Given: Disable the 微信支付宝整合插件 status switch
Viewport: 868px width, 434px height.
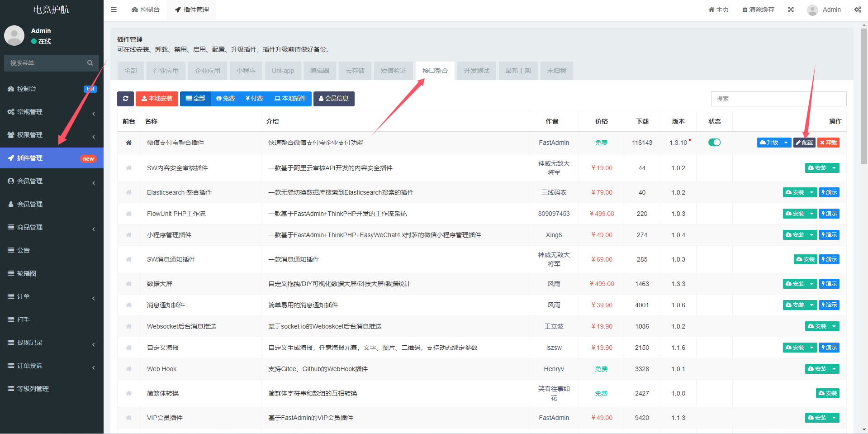Looking at the screenshot, I should pyautogui.click(x=714, y=143).
